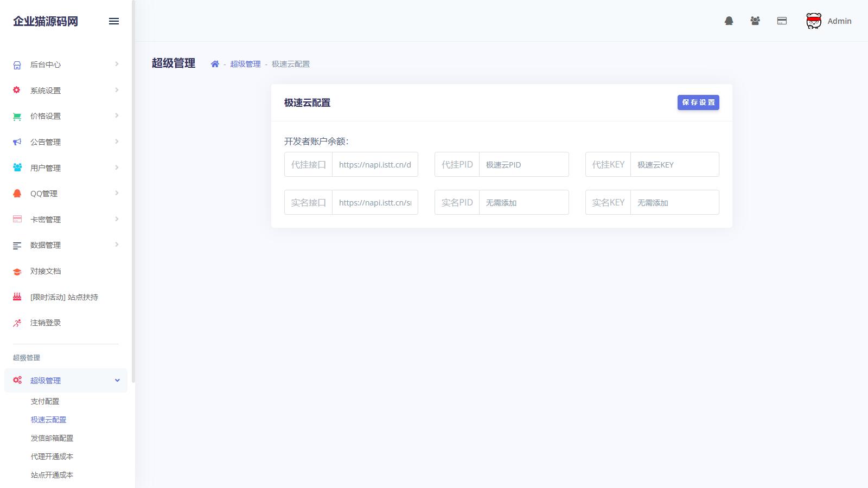Click the running figure icon for 注销登录

click(17, 323)
